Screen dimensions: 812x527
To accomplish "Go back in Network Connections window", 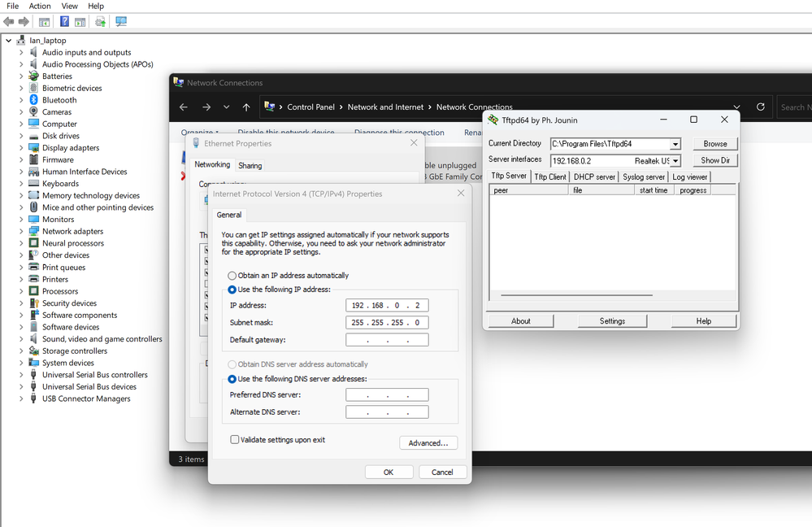I will pos(184,107).
